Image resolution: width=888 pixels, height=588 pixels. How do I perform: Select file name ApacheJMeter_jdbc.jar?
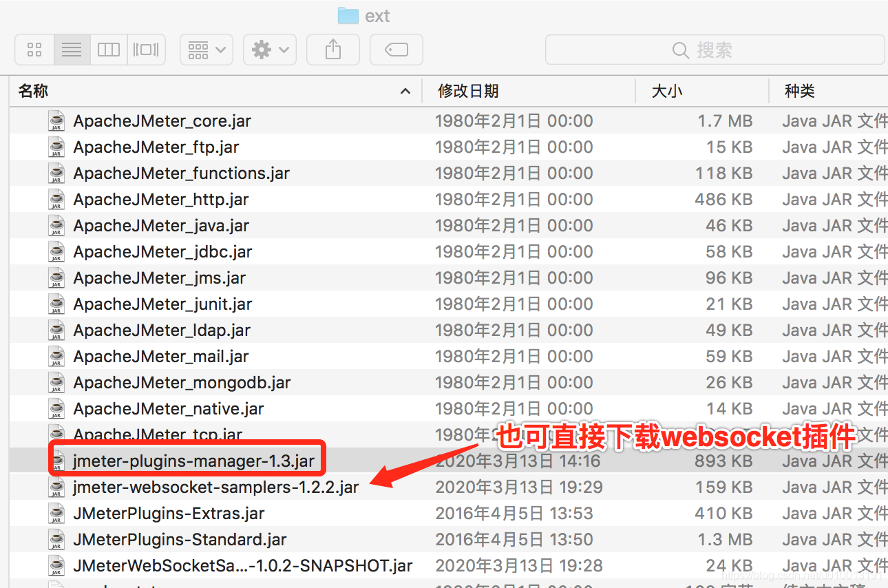point(163,252)
